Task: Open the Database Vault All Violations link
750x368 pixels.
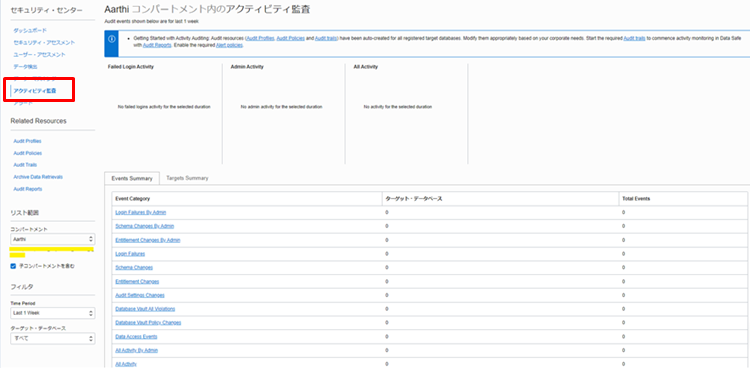Action: (x=145, y=309)
